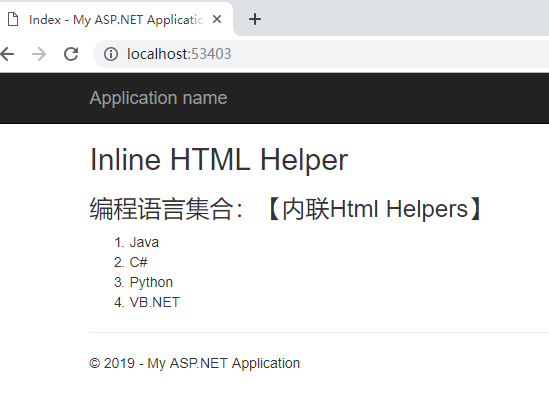
Task: Click the 内联Html Helpers bracketed text
Action: tap(375, 209)
